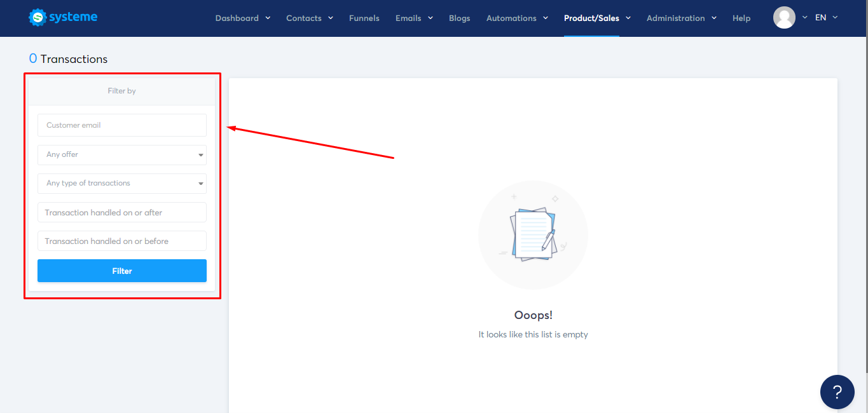This screenshot has height=413, width=868.
Task: Open the Any offer dropdown
Action: pyautogui.click(x=121, y=154)
